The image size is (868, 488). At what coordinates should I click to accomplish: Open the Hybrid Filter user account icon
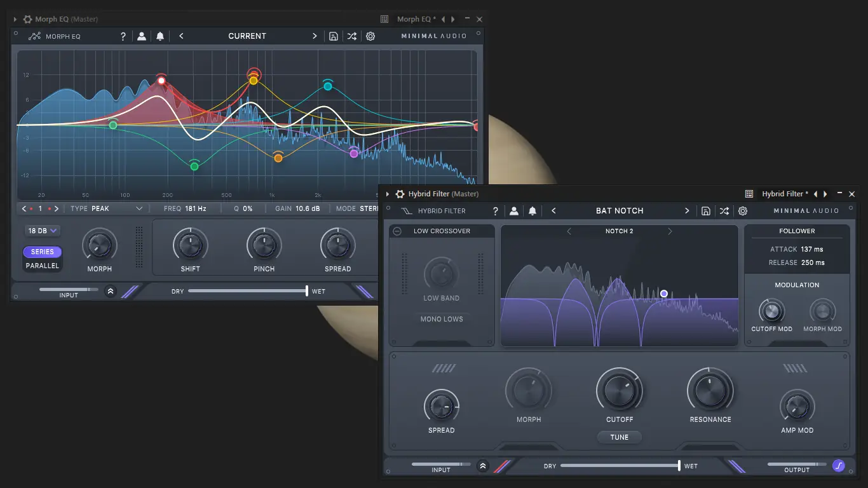pyautogui.click(x=514, y=211)
